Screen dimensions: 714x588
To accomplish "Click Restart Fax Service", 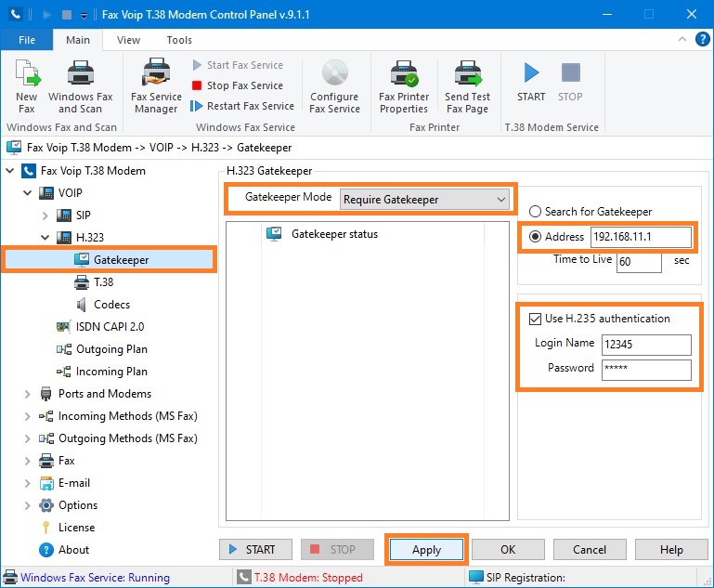I will pyautogui.click(x=242, y=106).
